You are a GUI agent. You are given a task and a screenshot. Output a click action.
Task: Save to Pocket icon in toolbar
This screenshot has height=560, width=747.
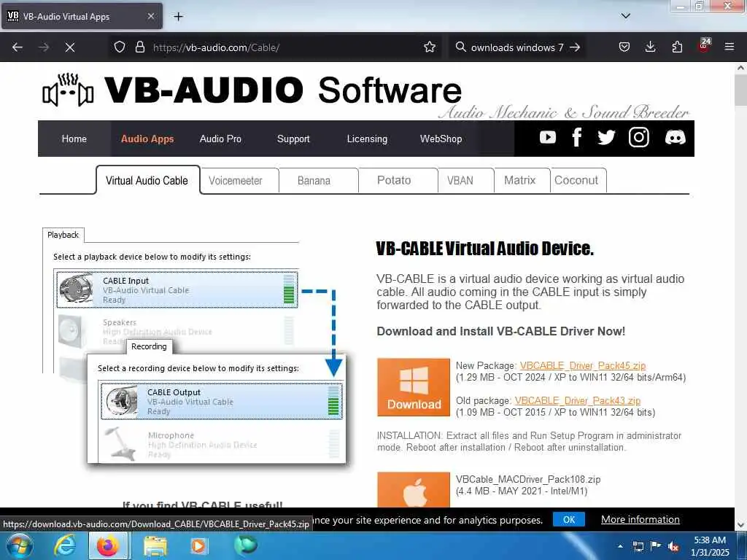(624, 47)
